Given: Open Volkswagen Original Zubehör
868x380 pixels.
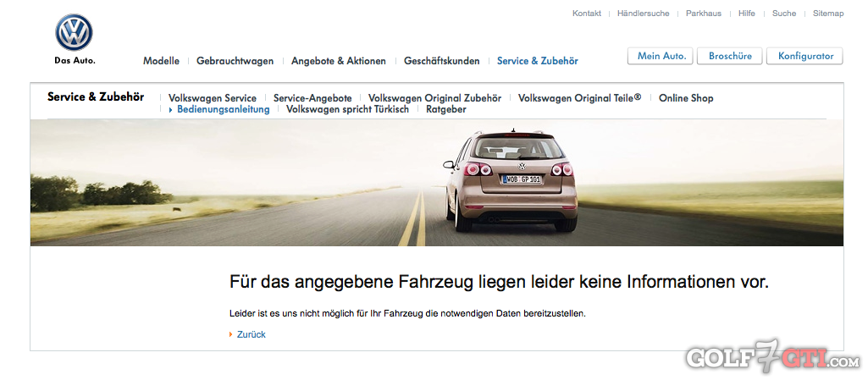Looking at the screenshot, I should (435, 98).
